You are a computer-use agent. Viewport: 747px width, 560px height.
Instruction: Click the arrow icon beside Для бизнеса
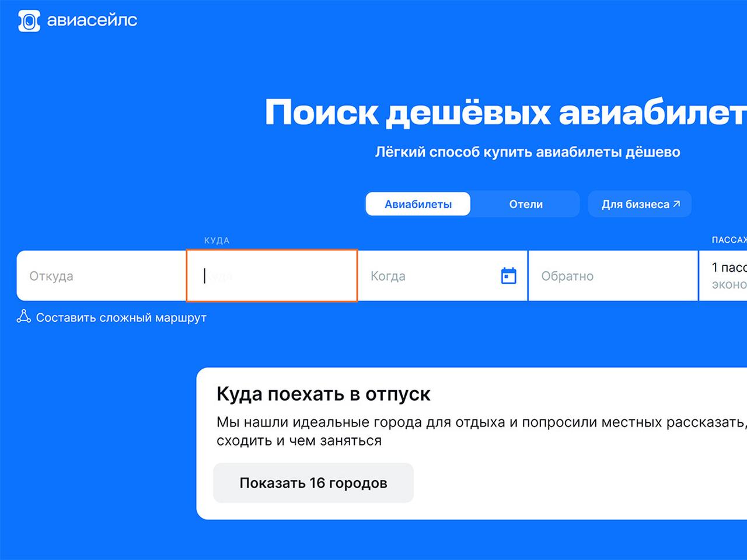(x=677, y=204)
